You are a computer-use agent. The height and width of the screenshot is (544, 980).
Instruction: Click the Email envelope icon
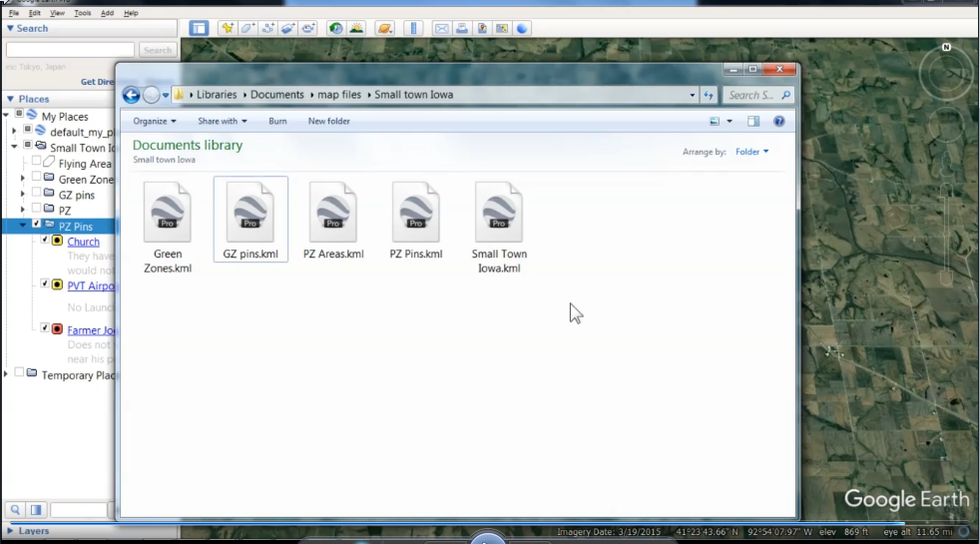[x=441, y=28]
